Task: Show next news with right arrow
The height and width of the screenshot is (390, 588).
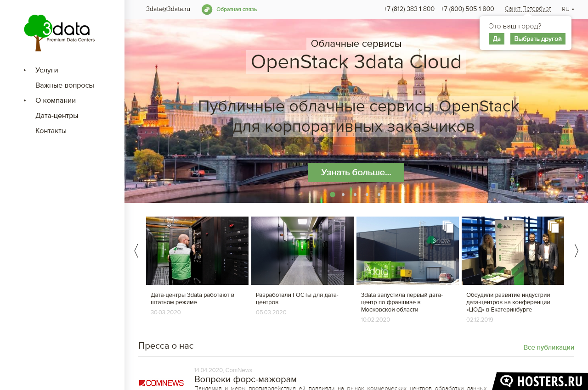Action: (x=577, y=251)
